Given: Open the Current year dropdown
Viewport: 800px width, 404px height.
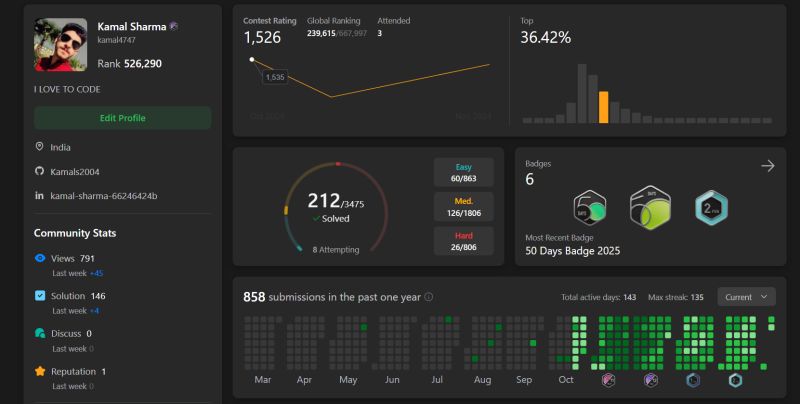Looking at the screenshot, I should click(746, 297).
